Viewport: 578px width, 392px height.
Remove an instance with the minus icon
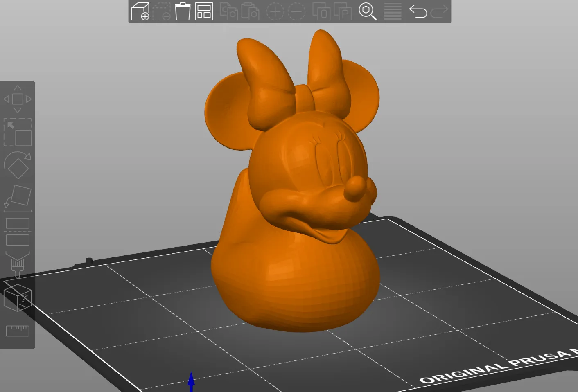(x=296, y=11)
